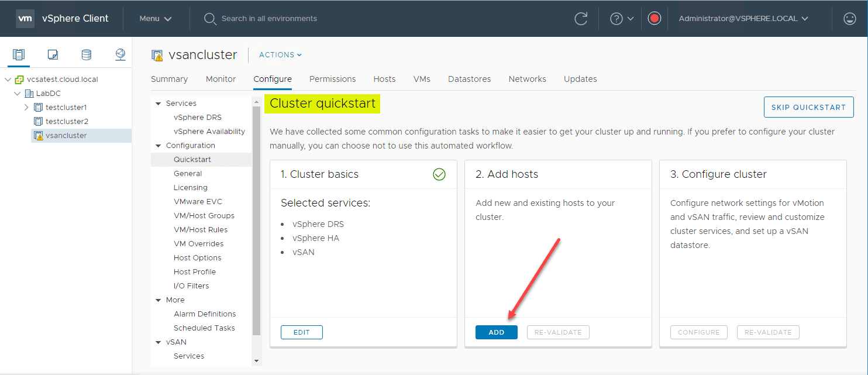
Task: Open the ACTIONS dropdown
Action: click(281, 55)
